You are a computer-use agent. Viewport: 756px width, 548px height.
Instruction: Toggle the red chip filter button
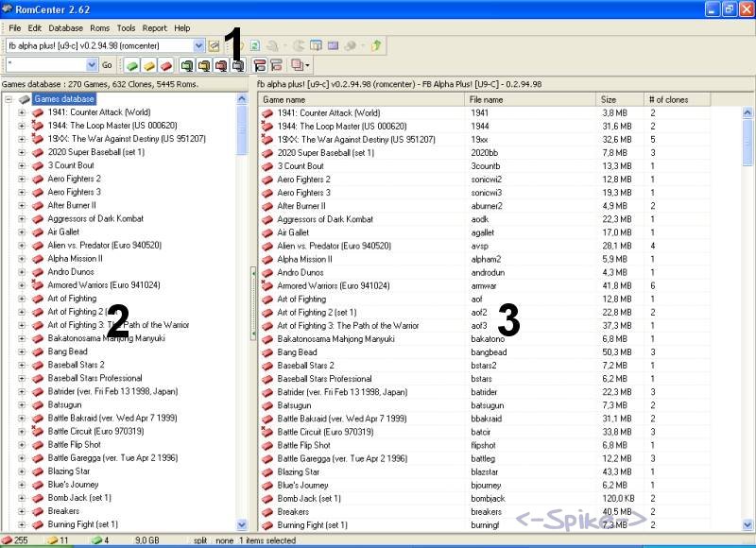166,65
